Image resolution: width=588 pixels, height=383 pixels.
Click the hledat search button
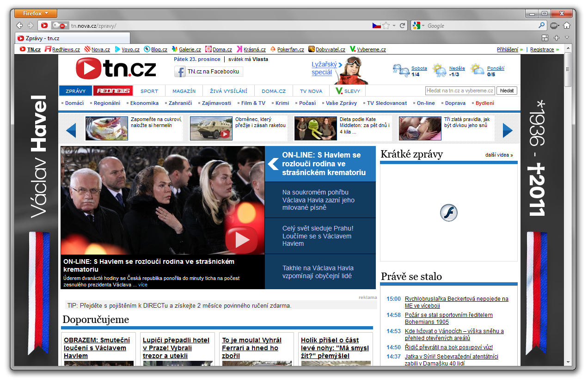tap(507, 91)
